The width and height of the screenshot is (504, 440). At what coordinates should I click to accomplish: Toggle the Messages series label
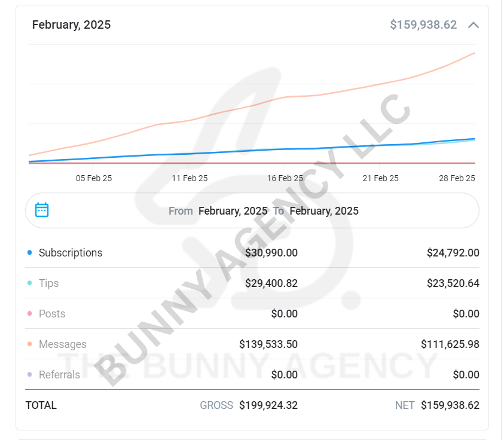(63, 344)
